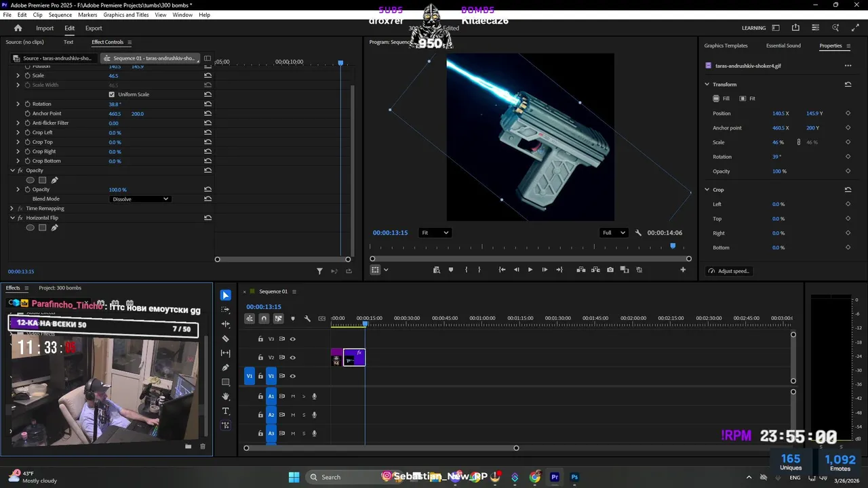Go to In point
The height and width of the screenshot is (488, 868).
502,270
